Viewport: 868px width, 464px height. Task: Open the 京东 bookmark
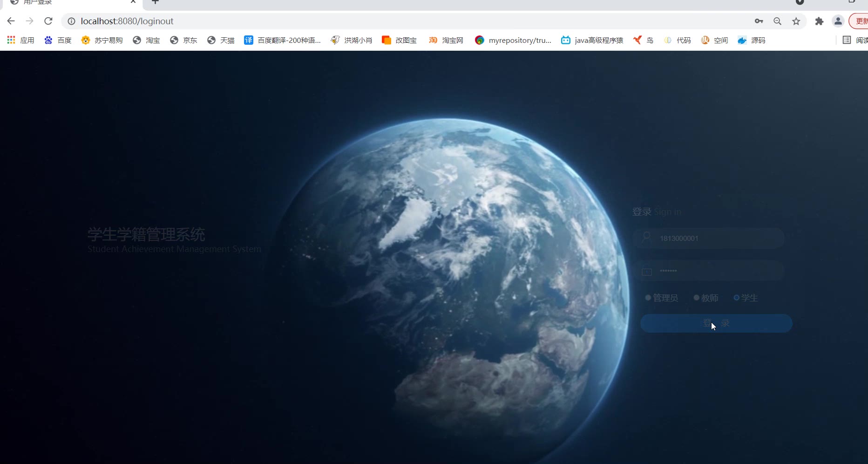pos(183,40)
